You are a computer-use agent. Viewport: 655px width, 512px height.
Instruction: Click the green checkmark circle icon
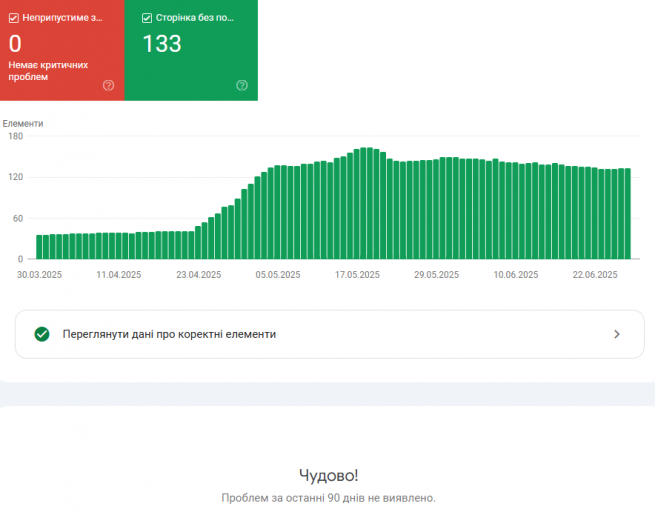(x=42, y=334)
